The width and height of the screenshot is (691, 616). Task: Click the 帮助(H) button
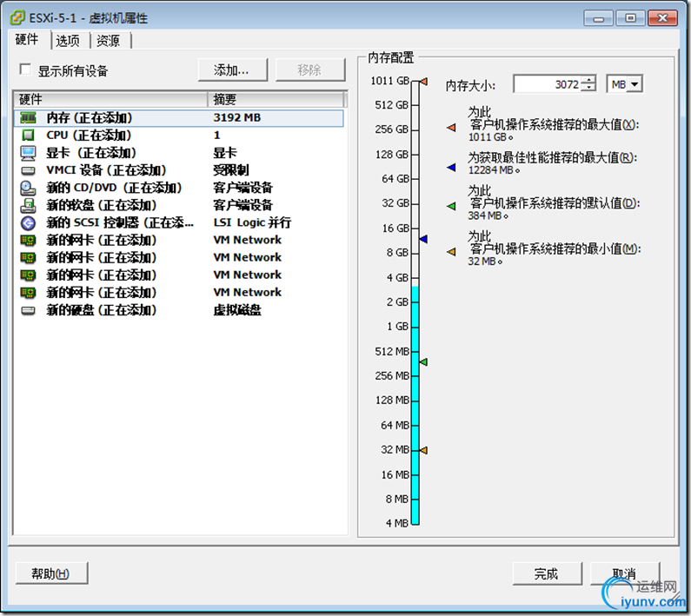click(x=51, y=573)
